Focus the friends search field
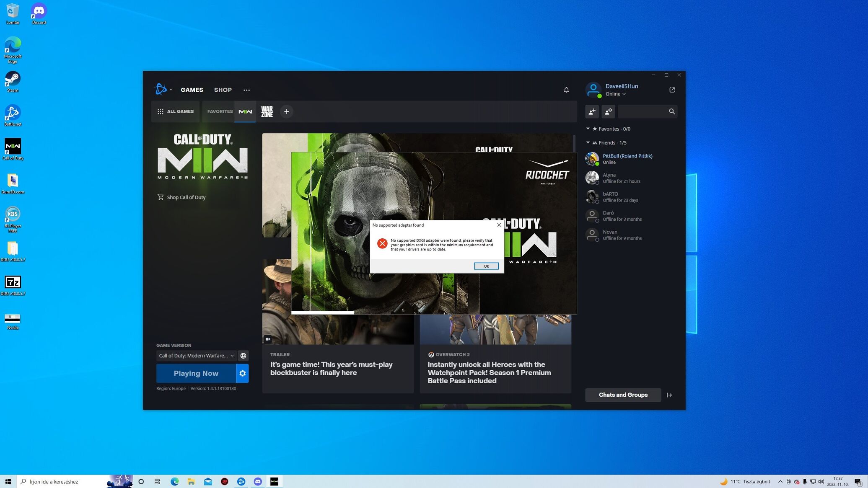This screenshot has height=488, width=868. (643, 111)
